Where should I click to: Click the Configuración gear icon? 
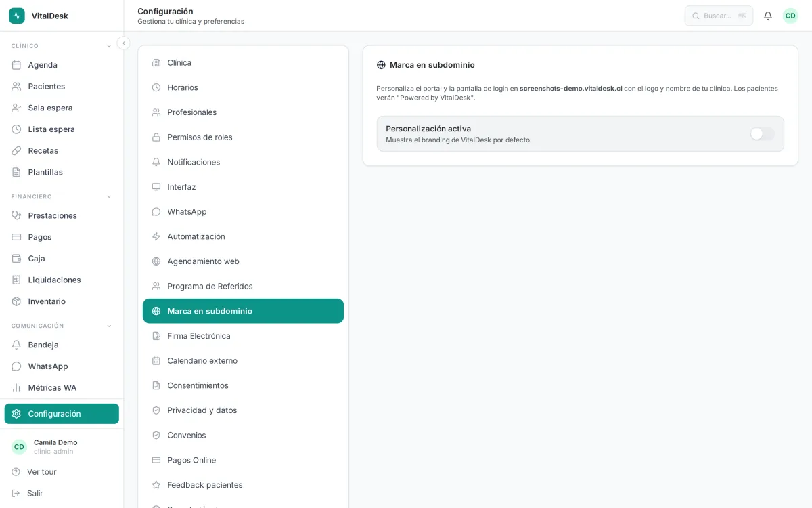click(16, 414)
